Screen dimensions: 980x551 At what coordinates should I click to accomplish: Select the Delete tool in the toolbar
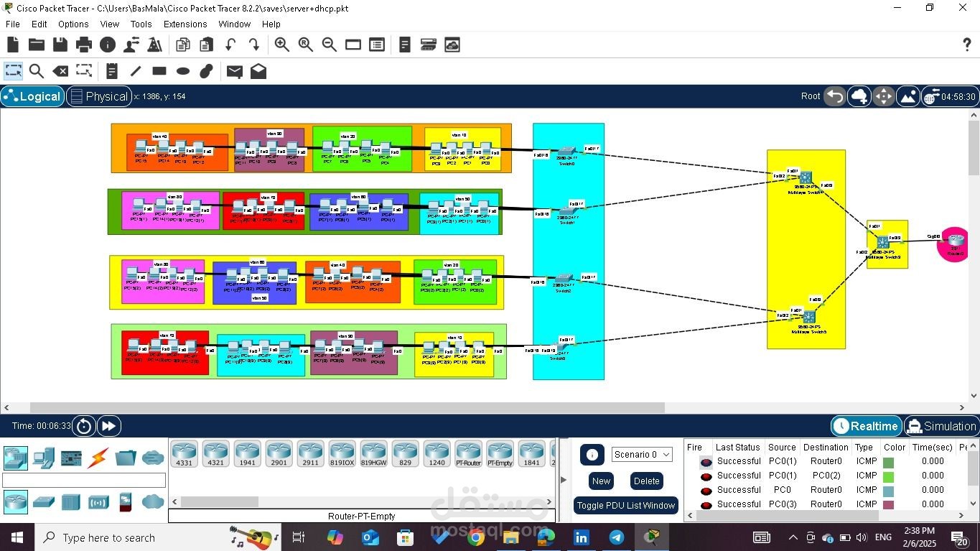[x=60, y=70]
